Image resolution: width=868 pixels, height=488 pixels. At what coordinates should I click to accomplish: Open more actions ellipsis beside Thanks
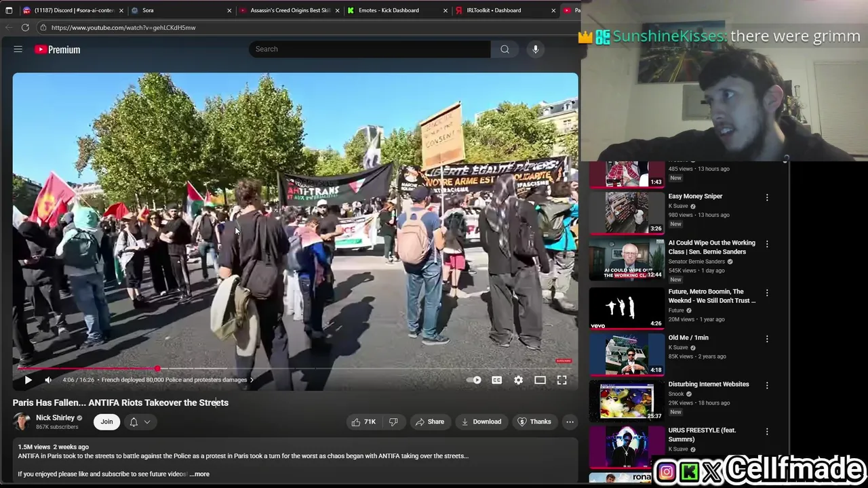(x=570, y=422)
